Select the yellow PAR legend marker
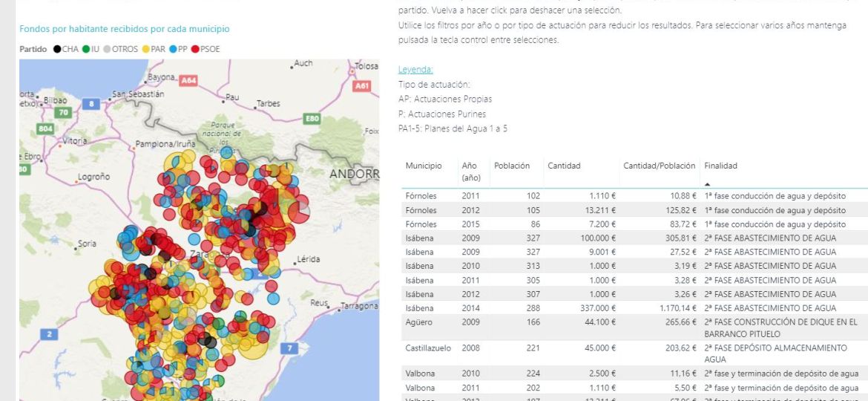Viewport: 868px width, 401px height. tap(145, 49)
